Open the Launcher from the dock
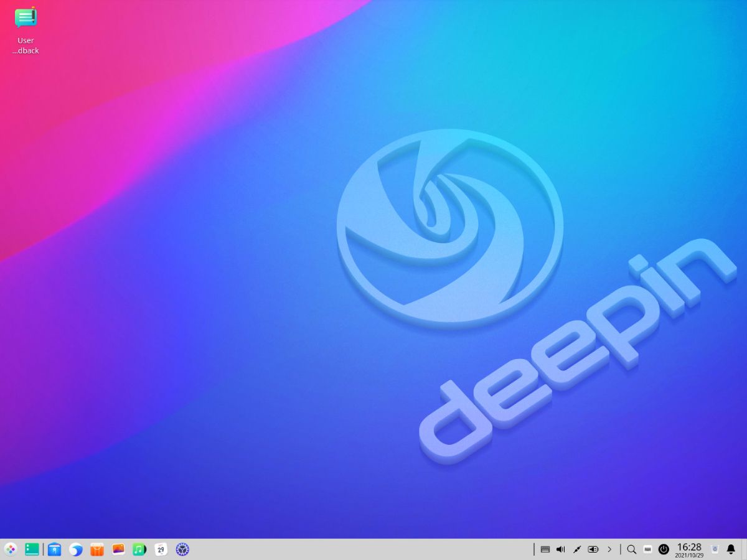The height and width of the screenshot is (560, 747). 9,549
